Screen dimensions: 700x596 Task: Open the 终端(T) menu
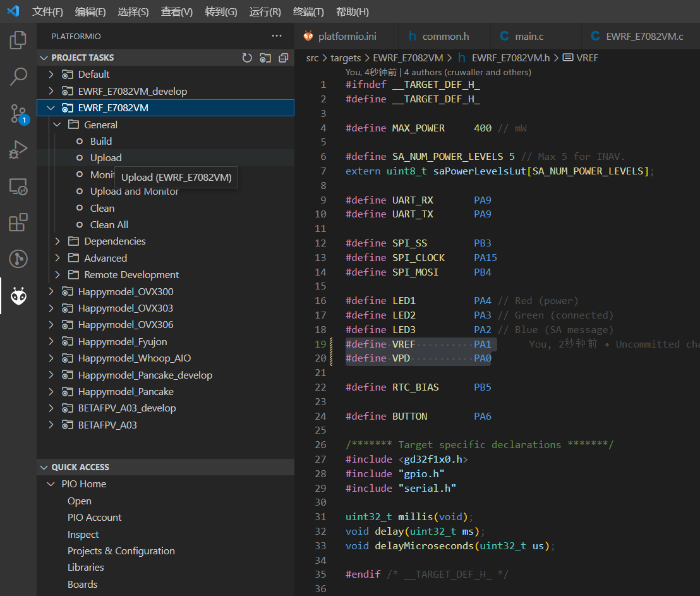tap(308, 12)
